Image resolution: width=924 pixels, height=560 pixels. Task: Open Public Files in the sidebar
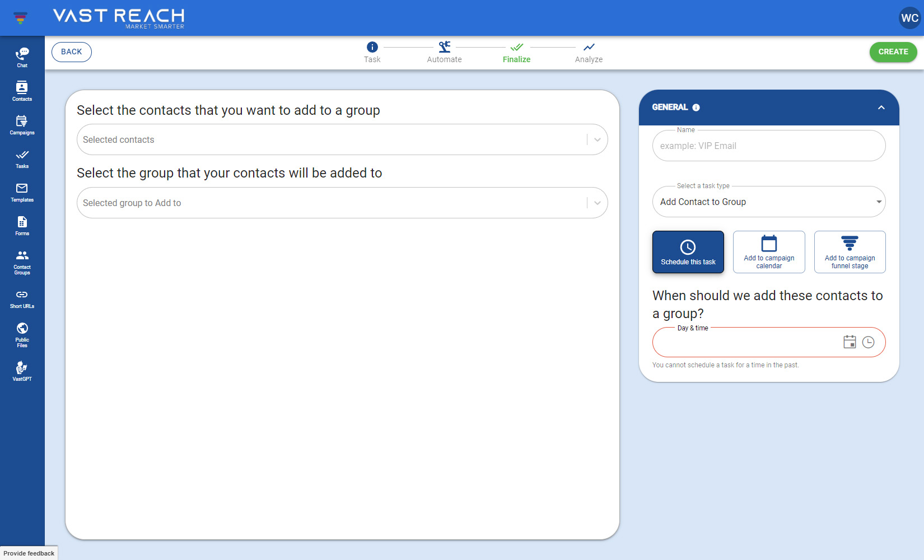[x=22, y=335]
